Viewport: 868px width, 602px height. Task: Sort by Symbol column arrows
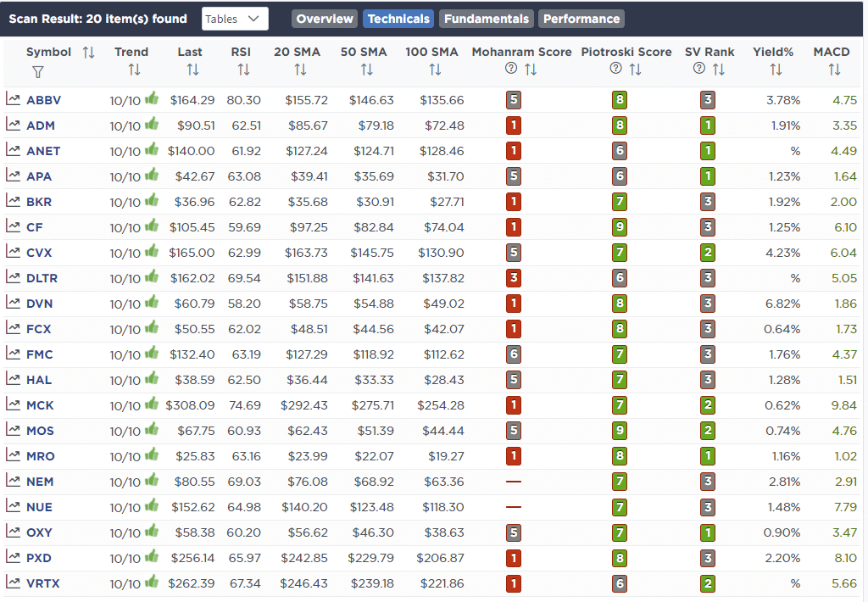point(88,52)
